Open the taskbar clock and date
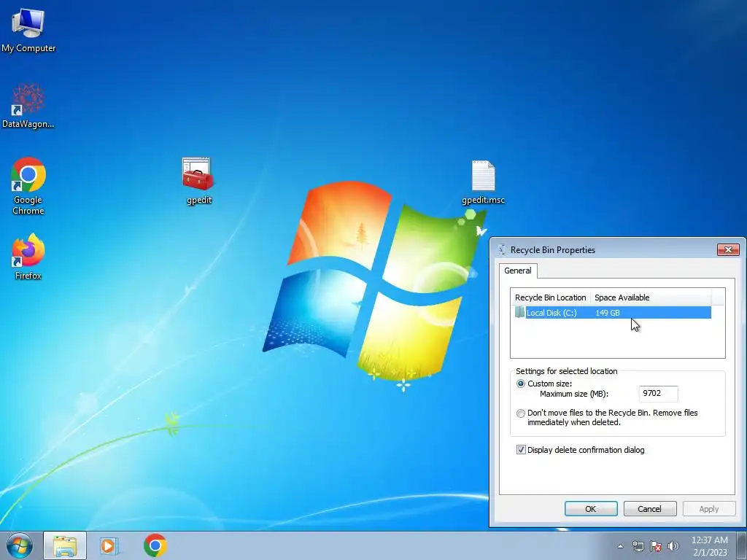This screenshot has height=560, width=747. pos(710,546)
